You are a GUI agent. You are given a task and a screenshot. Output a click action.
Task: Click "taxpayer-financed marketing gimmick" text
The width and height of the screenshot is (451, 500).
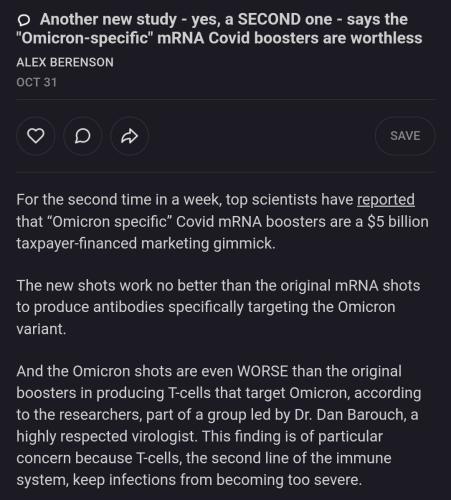(146, 243)
